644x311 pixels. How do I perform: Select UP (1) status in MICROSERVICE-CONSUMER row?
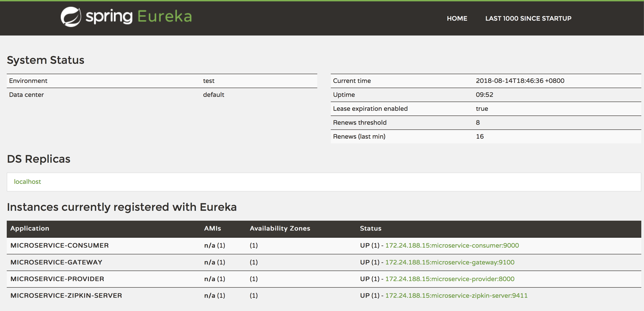click(369, 245)
